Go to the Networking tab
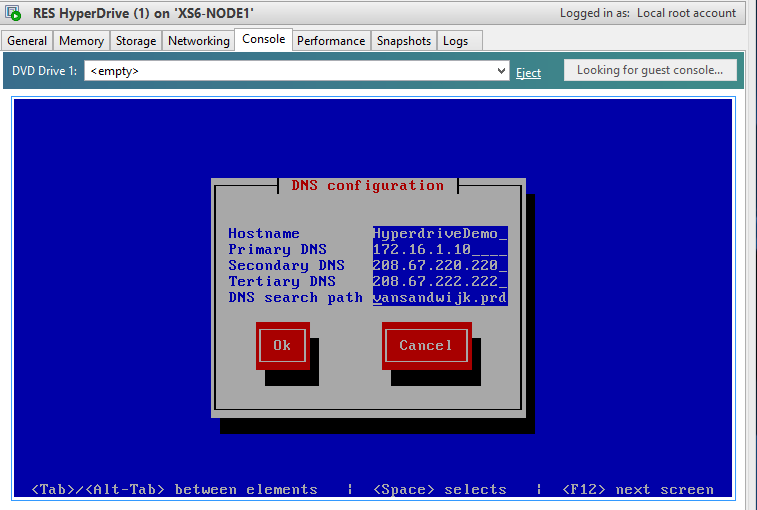 tap(198, 41)
